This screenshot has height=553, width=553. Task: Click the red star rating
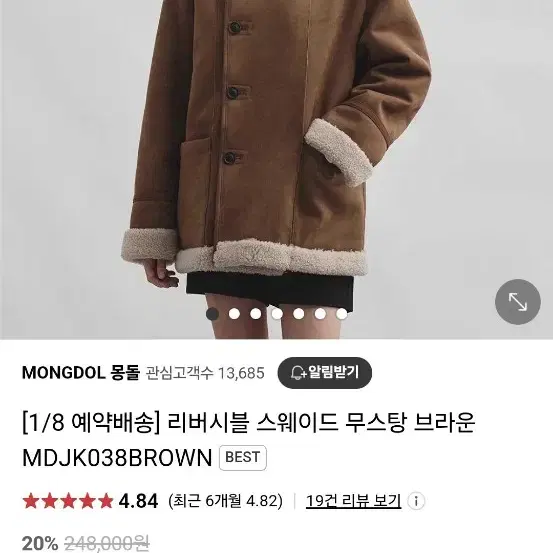coord(67,501)
